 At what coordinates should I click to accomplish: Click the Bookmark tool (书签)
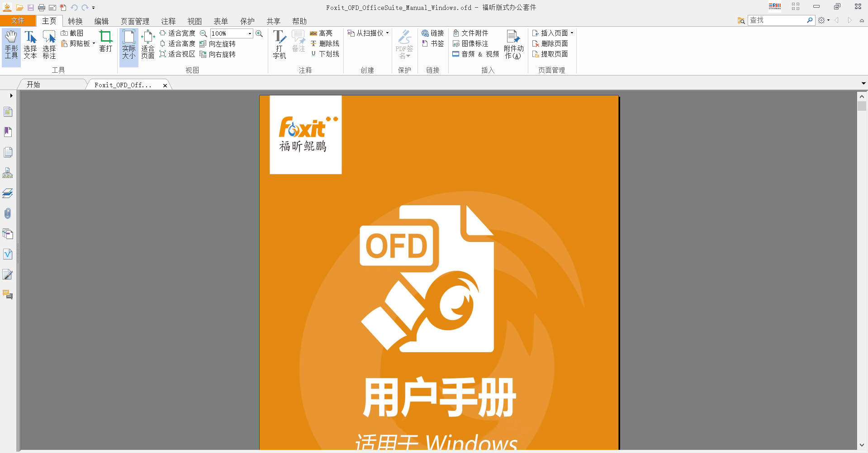point(433,43)
